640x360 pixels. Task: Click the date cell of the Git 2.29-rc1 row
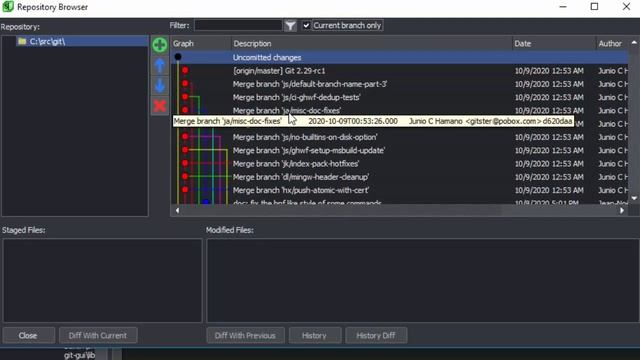point(549,71)
